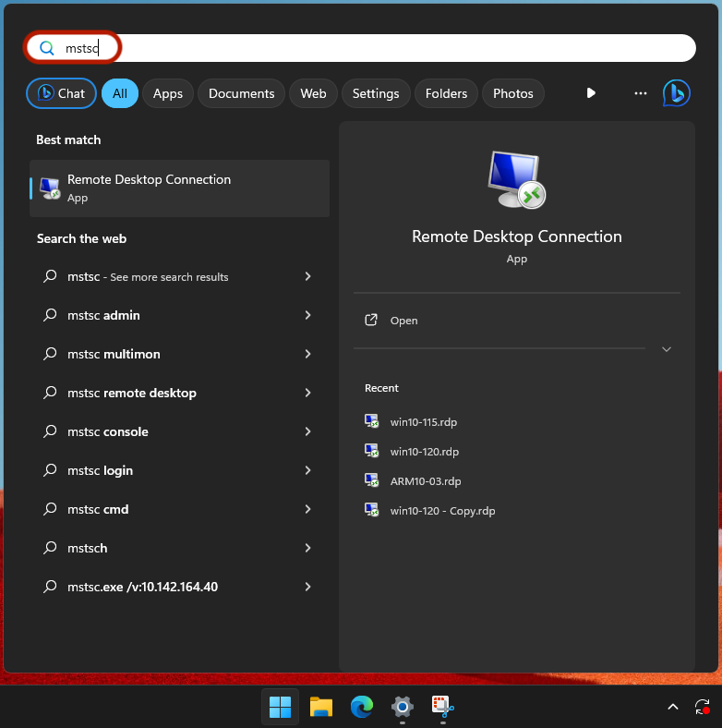Click the rdp icon beside ARM10-03.rdp
This screenshot has width=722, height=728.
pyautogui.click(x=371, y=480)
